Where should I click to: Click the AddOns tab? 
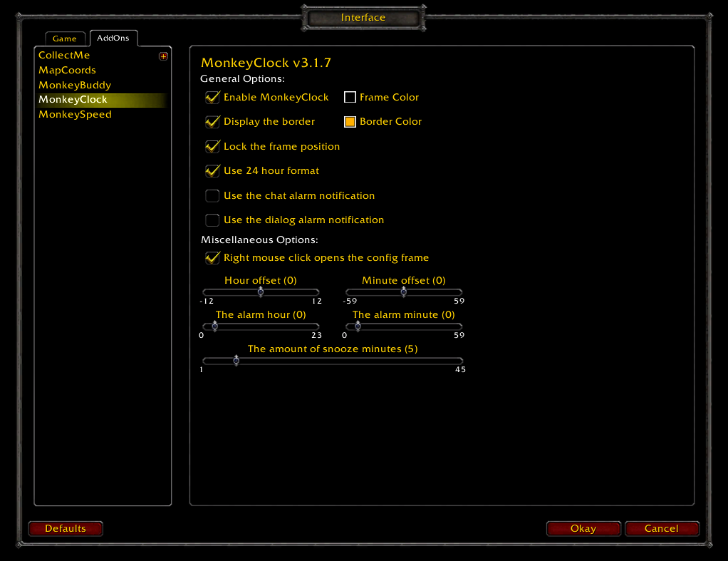pos(113,38)
